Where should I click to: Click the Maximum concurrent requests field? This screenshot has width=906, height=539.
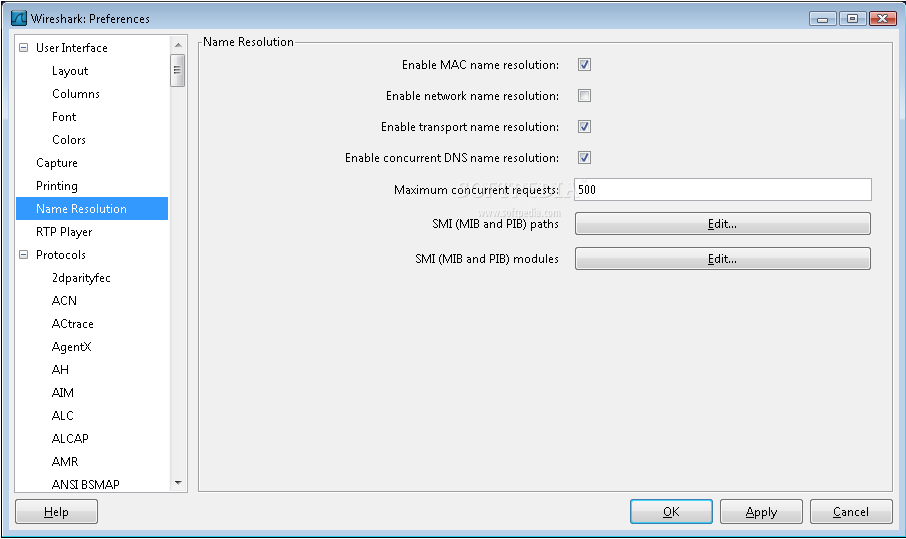(x=723, y=189)
